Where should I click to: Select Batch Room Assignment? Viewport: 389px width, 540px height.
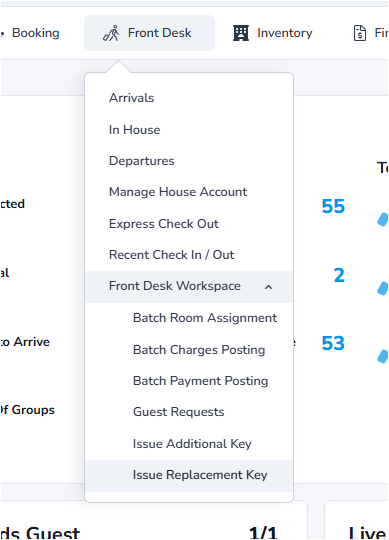[x=205, y=318]
